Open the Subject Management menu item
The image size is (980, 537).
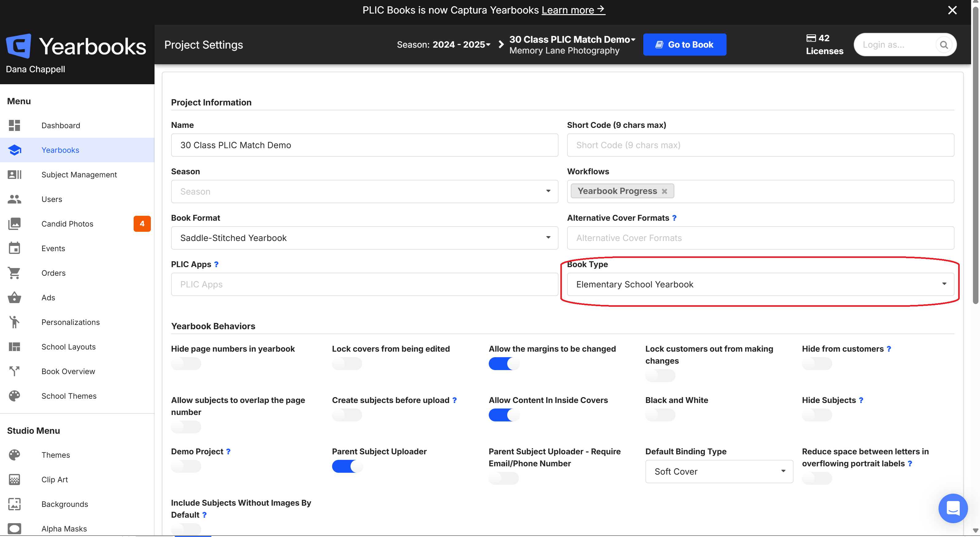[77, 174]
